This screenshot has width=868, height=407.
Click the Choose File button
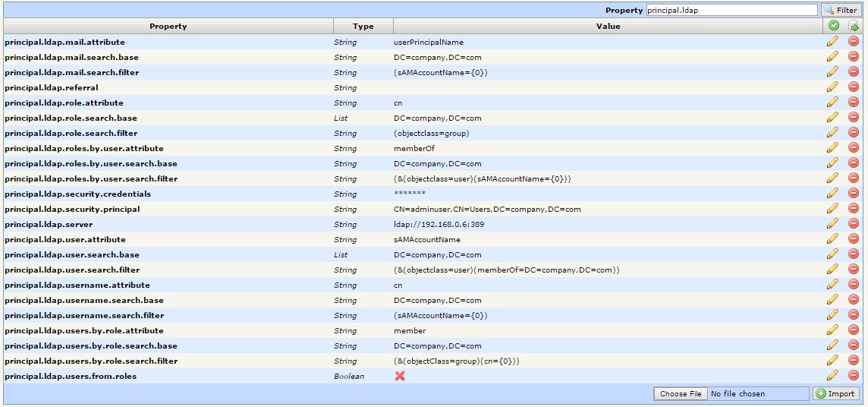coord(680,393)
